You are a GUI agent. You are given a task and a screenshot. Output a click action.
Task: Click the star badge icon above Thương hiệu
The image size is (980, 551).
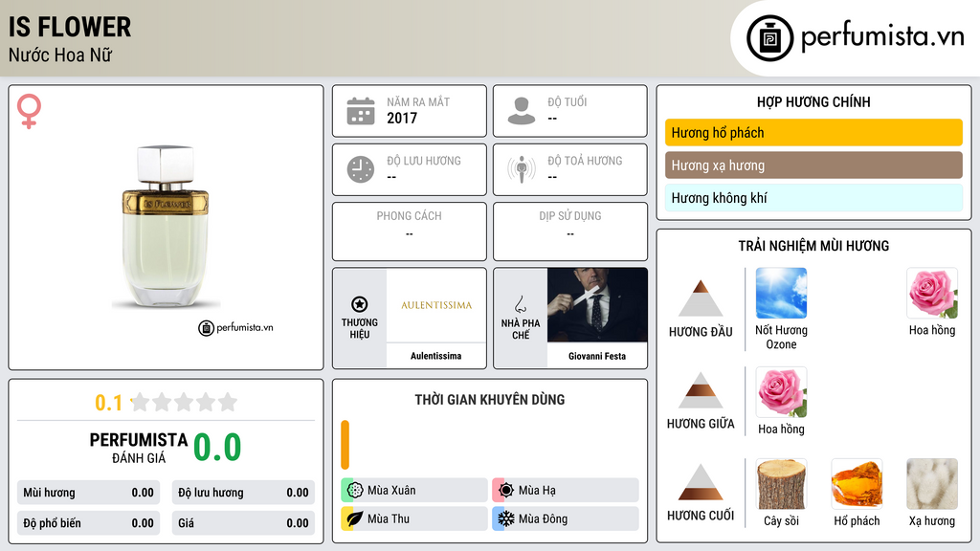[x=360, y=304]
